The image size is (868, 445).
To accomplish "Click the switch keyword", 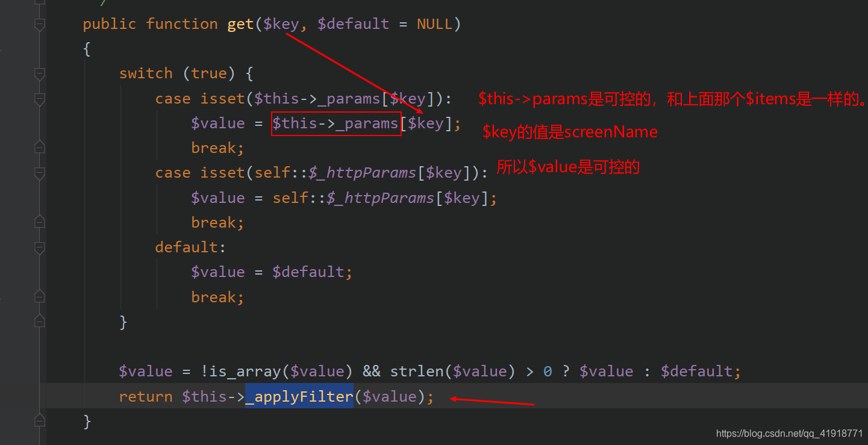I will [x=146, y=73].
